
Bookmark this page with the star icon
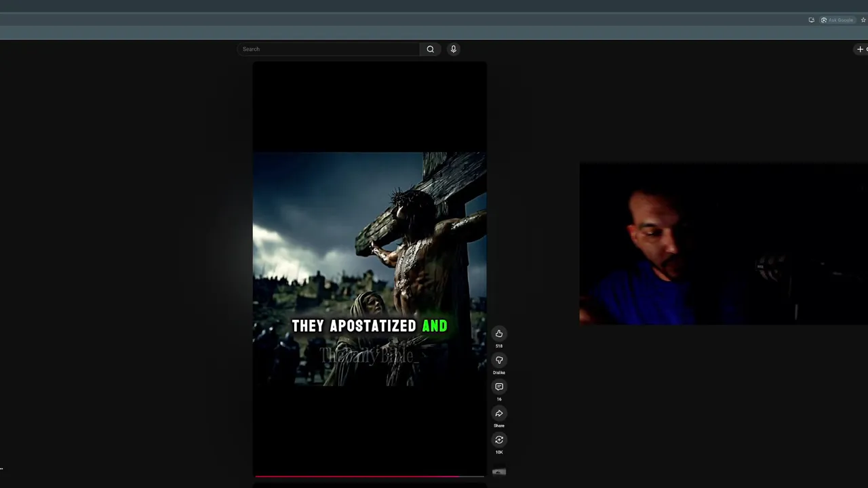pyautogui.click(x=863, y=20)
